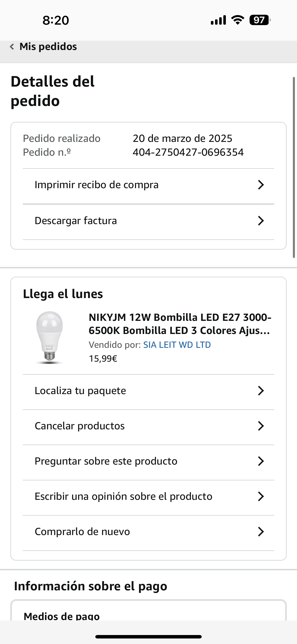The height and width of the screenshot is (644, 297).
Task: Select Descargar factura option
Action: [76, 221]
